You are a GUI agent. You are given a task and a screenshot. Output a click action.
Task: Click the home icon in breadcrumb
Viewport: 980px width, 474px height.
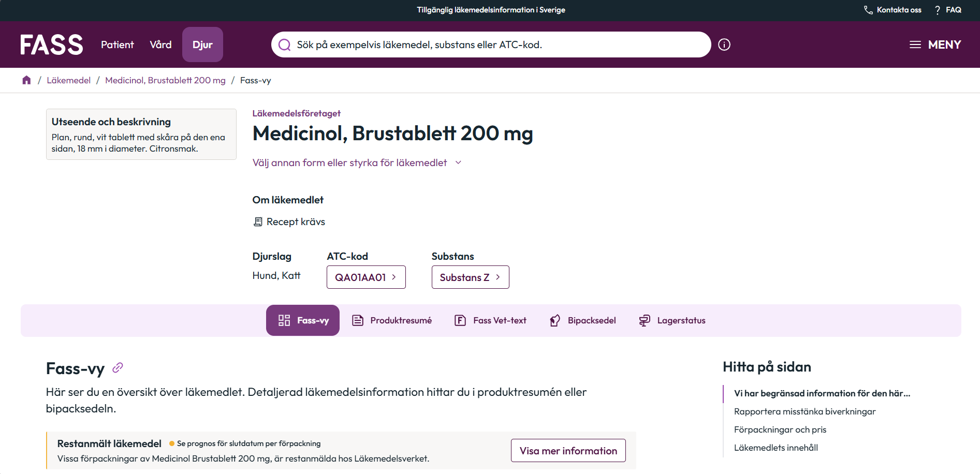click(x=26, y=80)
